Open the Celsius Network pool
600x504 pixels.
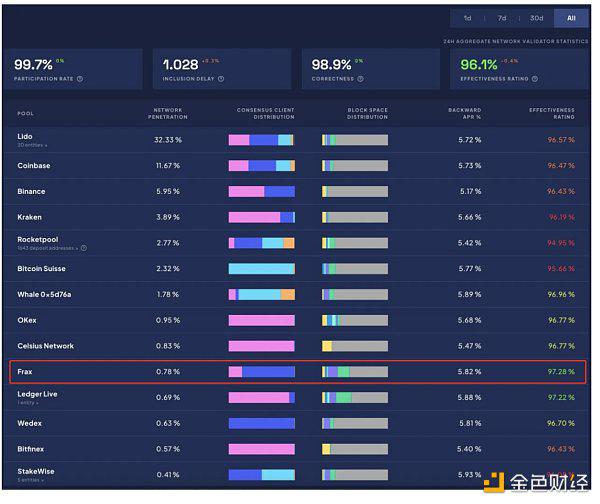point(45,346)
